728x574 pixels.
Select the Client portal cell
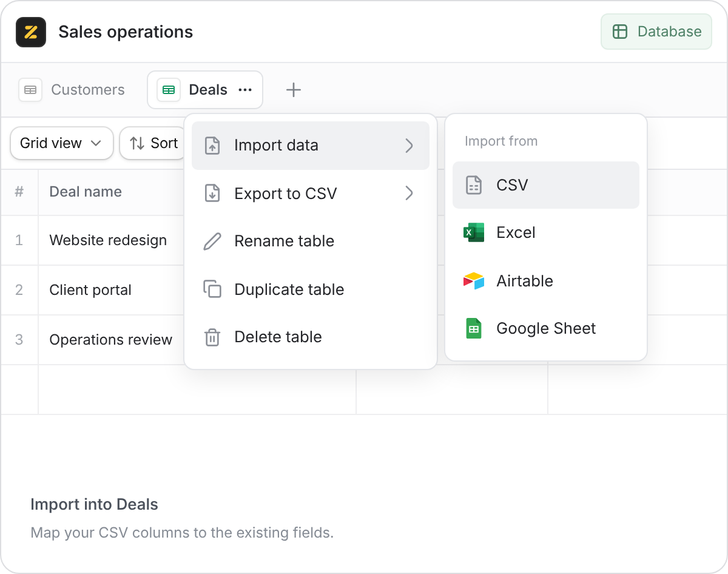pyautogui.click(x=90, y=290)
